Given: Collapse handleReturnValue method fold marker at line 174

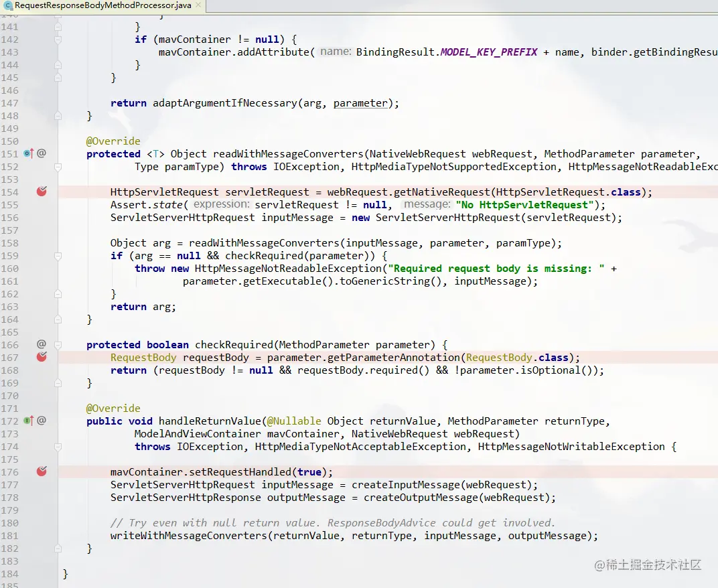Looking at the screenshot, I should tap(58, 447).
